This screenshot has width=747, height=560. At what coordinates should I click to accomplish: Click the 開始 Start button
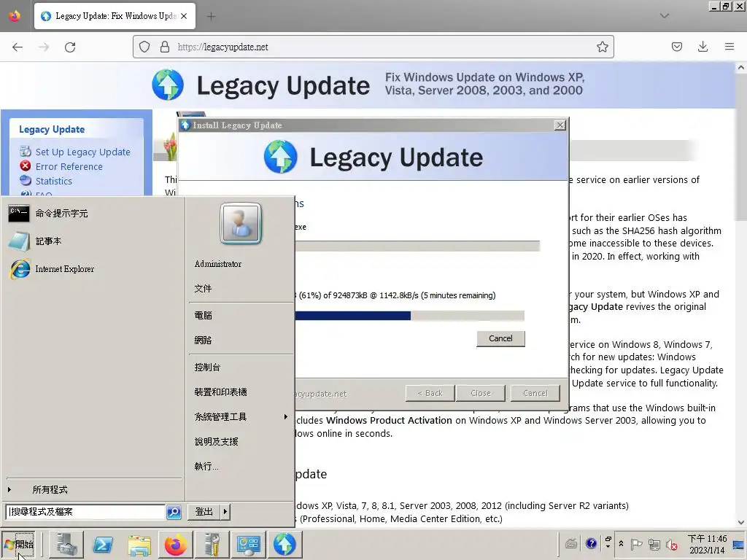pos(19,544)
